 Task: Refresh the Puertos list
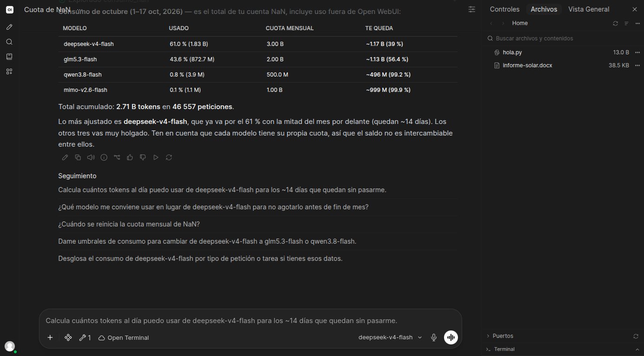pos(636,336)
